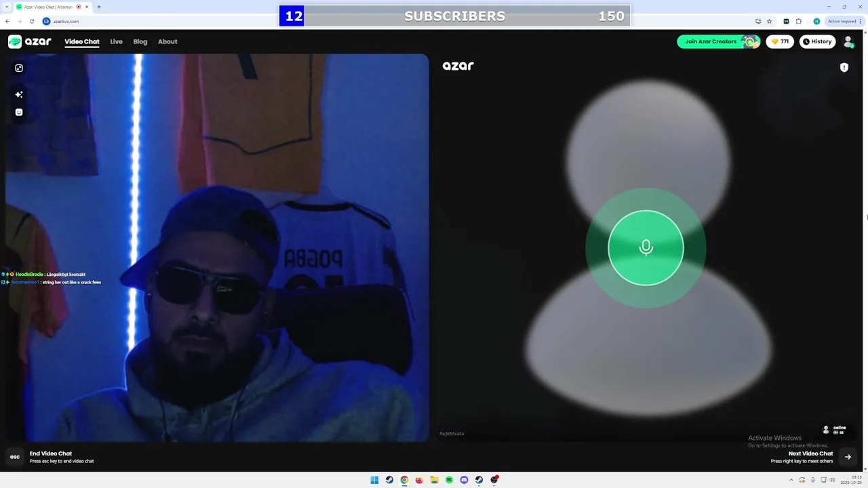Click the Azar logo in the header

30,41
